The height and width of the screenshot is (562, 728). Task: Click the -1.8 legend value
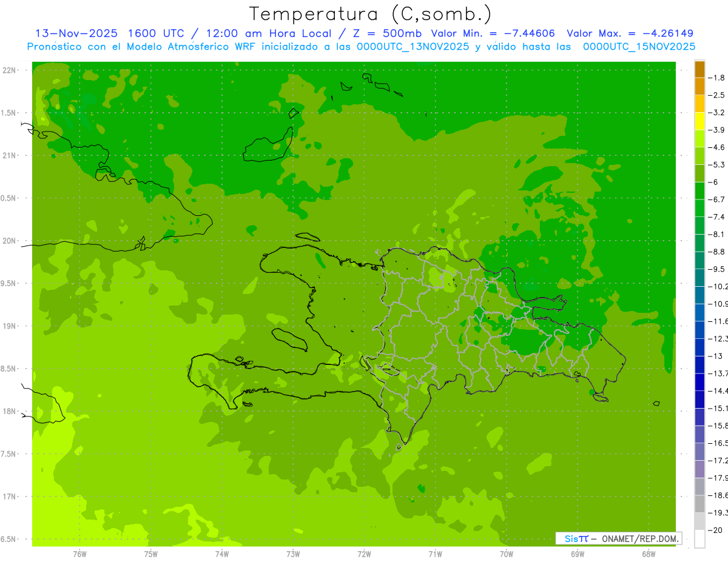click(718, 78)
